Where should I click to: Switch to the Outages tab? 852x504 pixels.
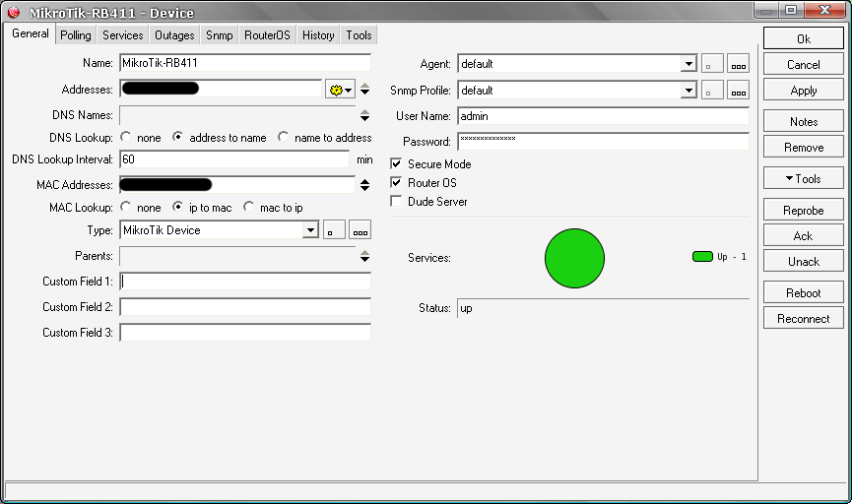coord(174,35)
